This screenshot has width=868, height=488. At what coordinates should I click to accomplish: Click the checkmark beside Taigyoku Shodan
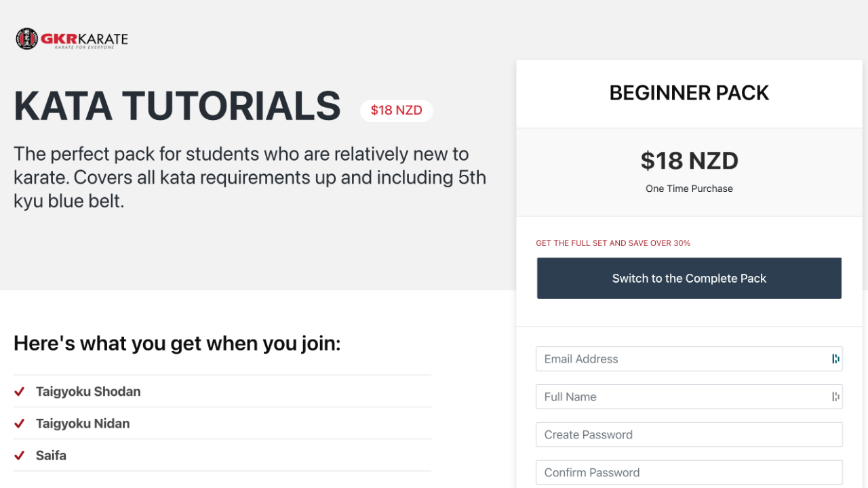point(20,392)
